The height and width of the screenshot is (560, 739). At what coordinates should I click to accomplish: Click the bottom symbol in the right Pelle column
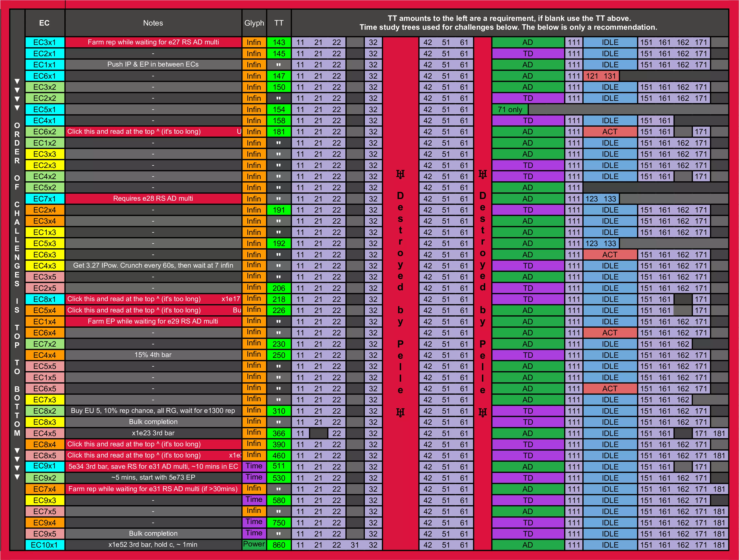coord(482,412)
